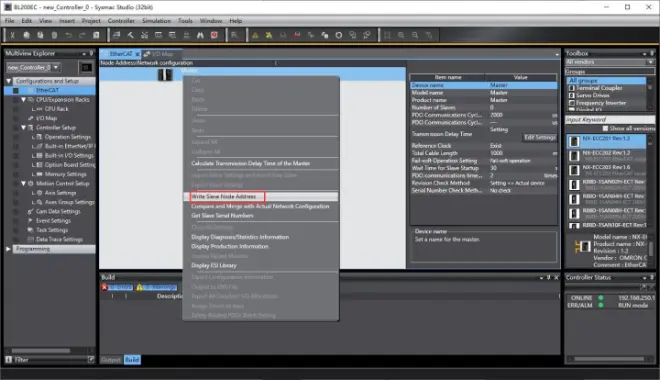Click the red lock-like icon in toolbar
The height and width of the screenshot is (380, 660).
(x=297, y=35)
